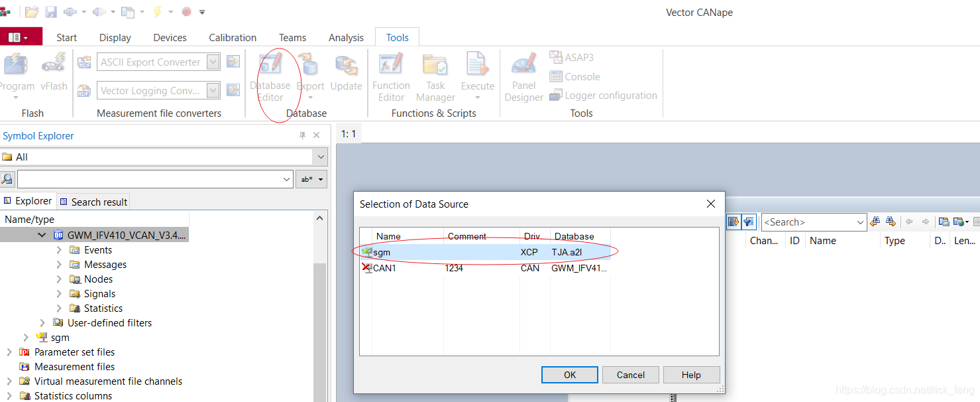This screenshot has height=402, width=980.
Task: Open the Console tool
Action: pos(574,77)
